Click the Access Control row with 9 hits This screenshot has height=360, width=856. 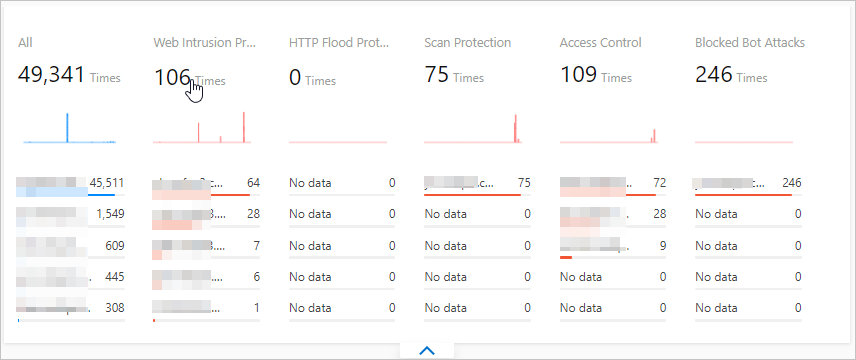613,247
